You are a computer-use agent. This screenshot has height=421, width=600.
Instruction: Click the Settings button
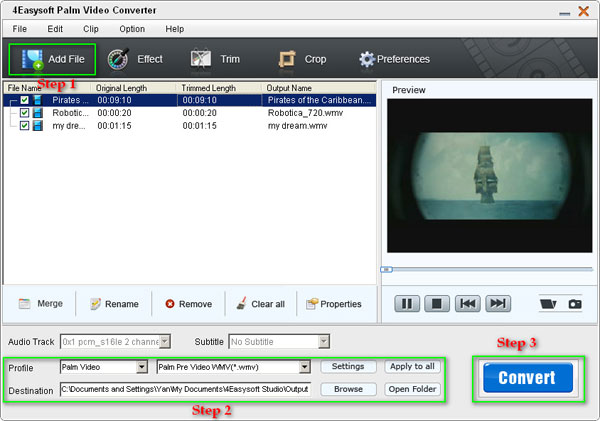click(348, 367)
